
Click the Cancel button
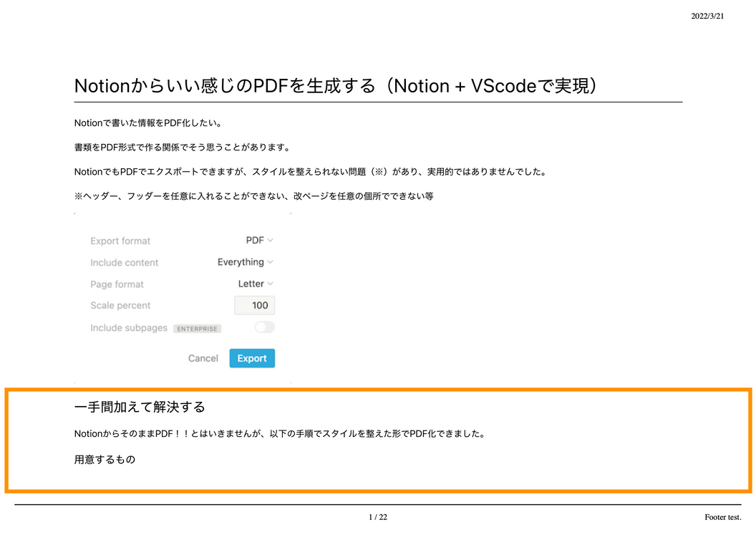click(x=203, y=358)
